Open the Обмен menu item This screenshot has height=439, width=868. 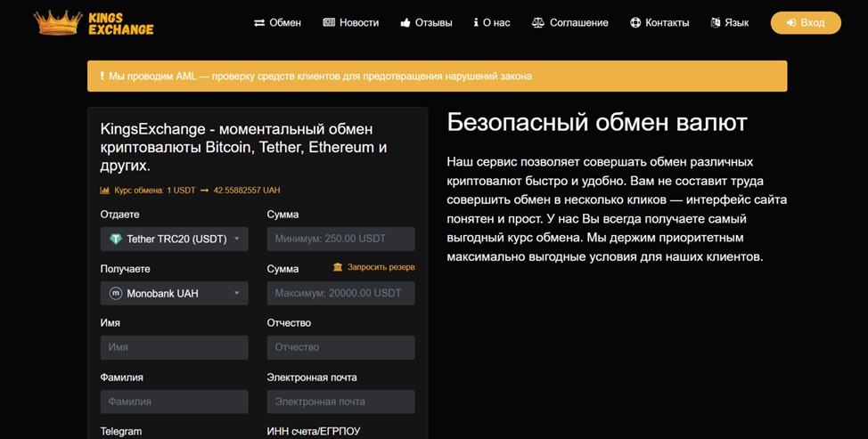[277, 23]
